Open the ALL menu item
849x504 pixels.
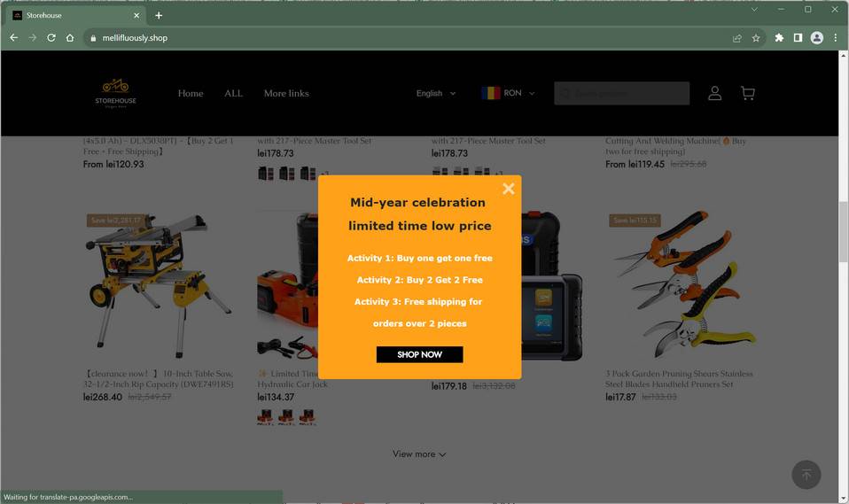tap(233, 93)
